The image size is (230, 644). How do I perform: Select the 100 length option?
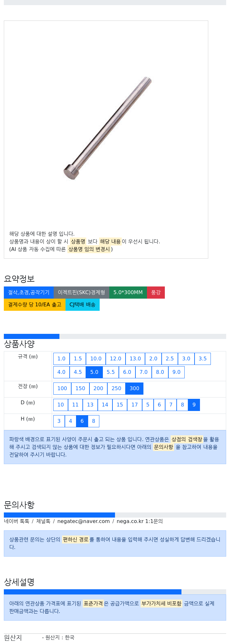pos(62,389)
